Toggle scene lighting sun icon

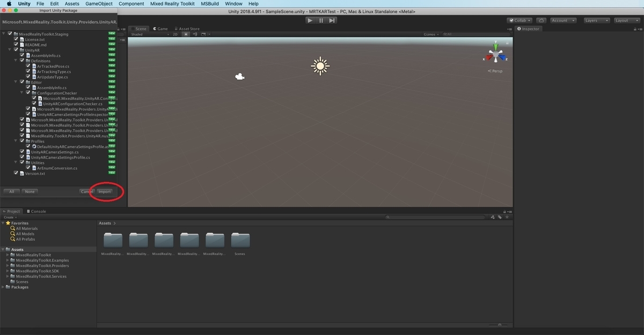pos(186,34)
